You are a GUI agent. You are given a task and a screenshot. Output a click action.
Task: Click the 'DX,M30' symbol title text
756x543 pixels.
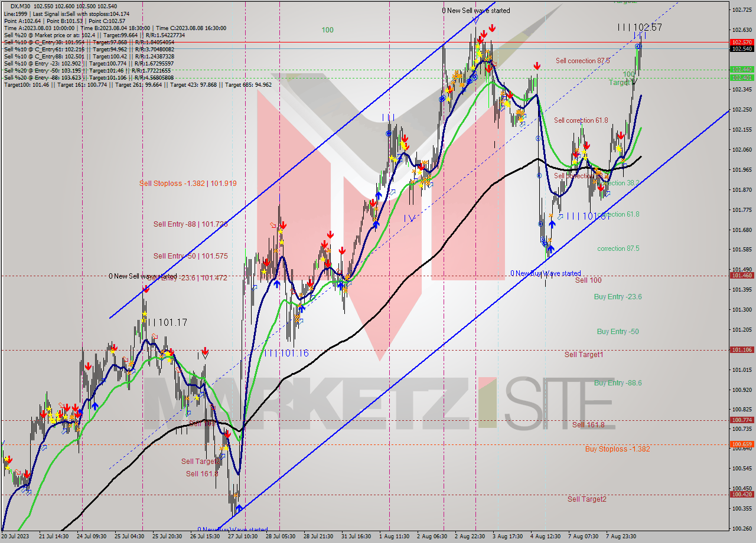(21, 6)
